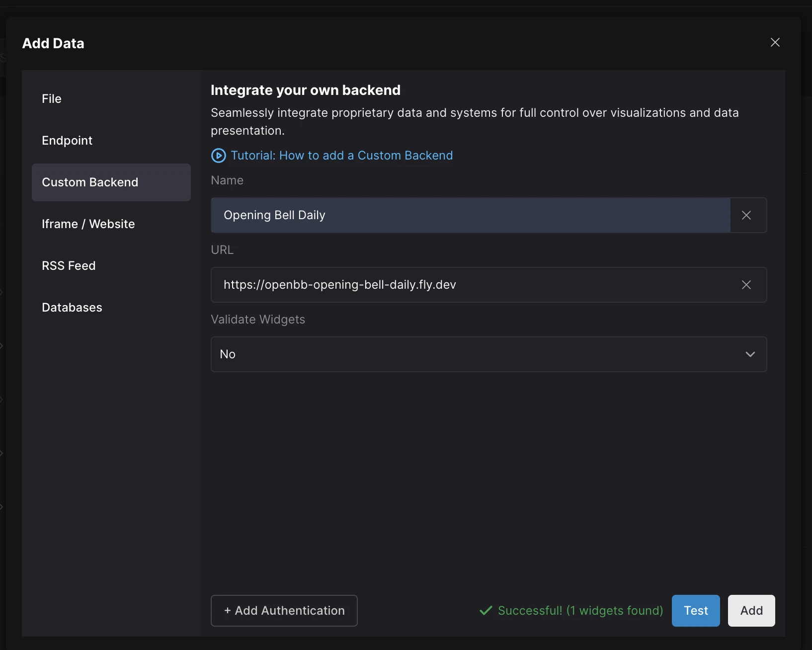Expand the Validate Widgets chevron arrow
812x650 pixels.
coord(750,354)
